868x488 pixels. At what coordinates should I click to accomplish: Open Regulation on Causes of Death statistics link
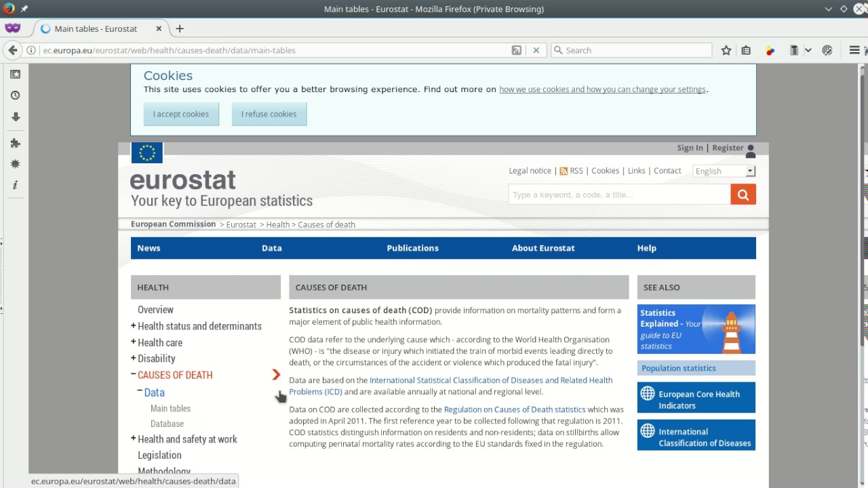[x=515, y=409]
